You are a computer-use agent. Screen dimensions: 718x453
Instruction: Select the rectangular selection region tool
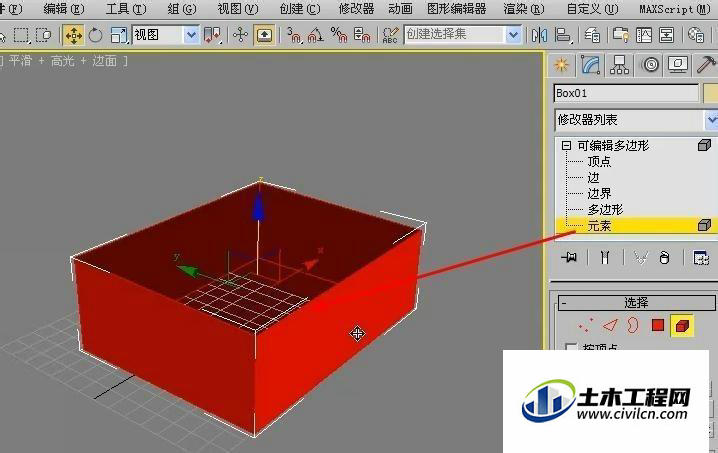pos(21,35)
